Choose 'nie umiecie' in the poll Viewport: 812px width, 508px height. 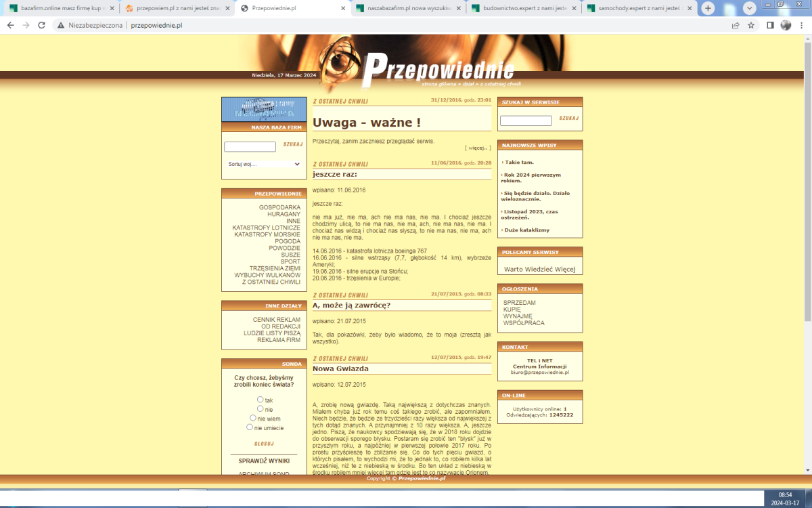coord(250,427)
